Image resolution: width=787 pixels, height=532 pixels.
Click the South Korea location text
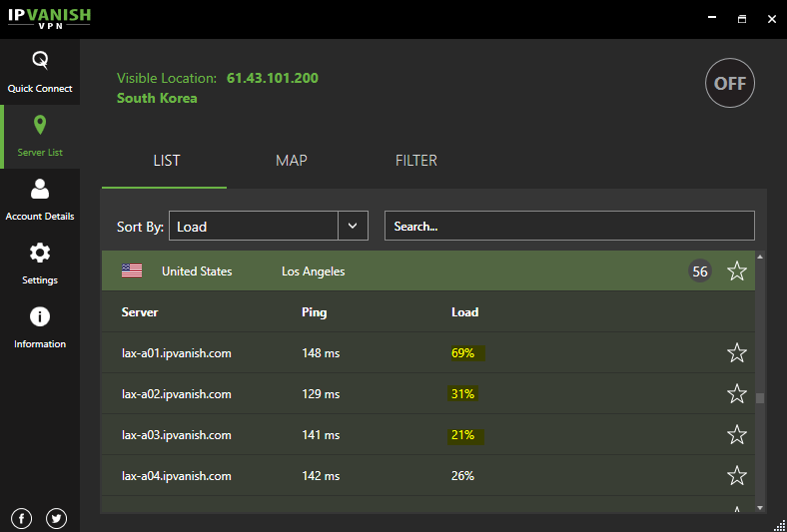(157, 98)
